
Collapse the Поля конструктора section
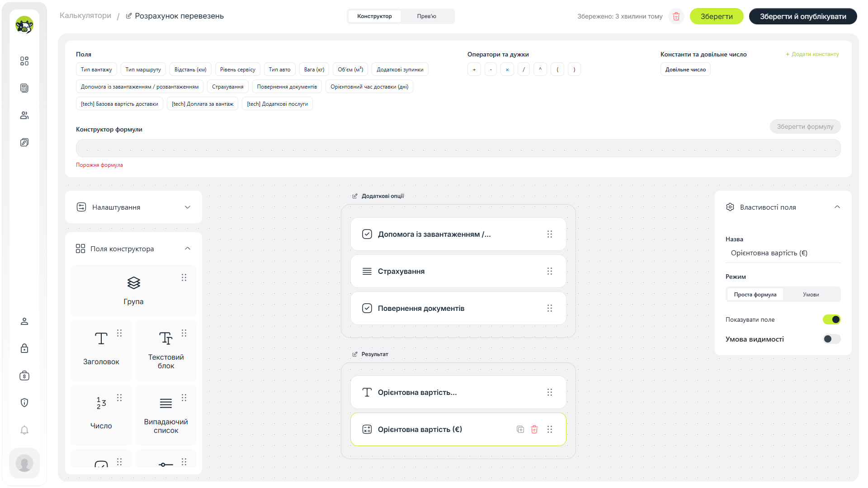tap(188, 249)
